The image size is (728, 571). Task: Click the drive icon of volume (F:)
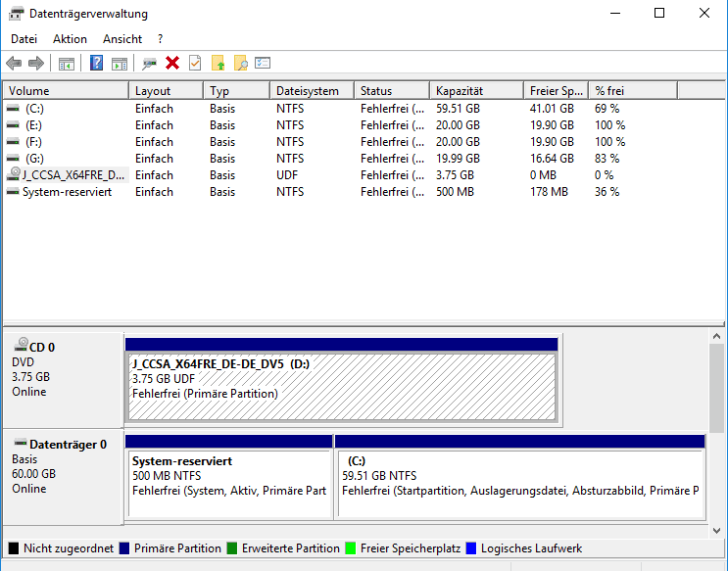[13, 142]
